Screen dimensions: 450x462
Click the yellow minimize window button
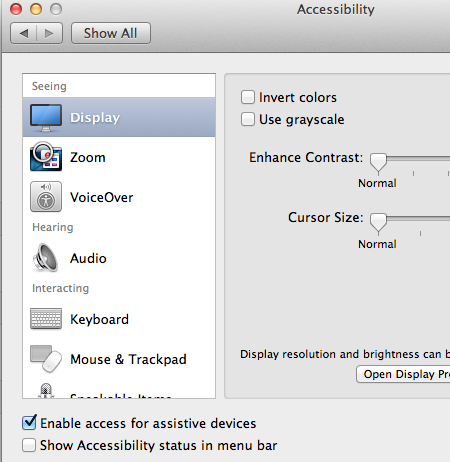pyautogui.click(x=36, y=9)
